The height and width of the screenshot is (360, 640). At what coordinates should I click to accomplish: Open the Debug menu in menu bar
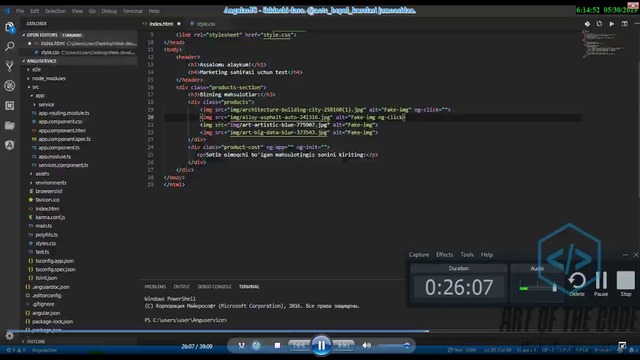coord(109,11)
